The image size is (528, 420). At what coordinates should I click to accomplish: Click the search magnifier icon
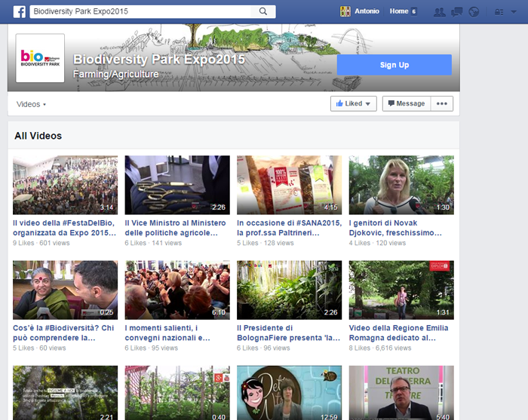(263, 11)
